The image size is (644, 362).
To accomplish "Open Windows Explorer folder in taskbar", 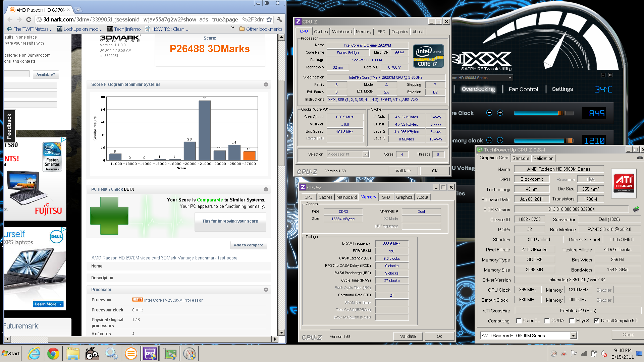I will coord(72,354).
